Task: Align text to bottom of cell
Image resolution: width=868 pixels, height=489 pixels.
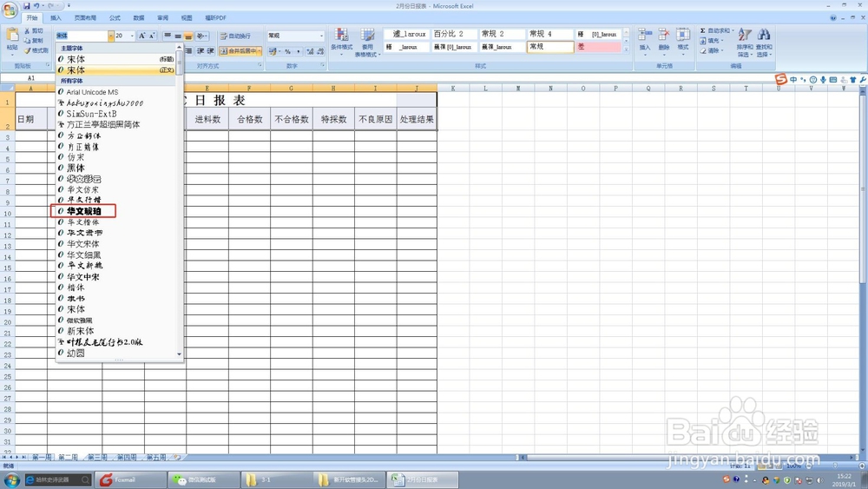Action: click(x=188, y=36)
